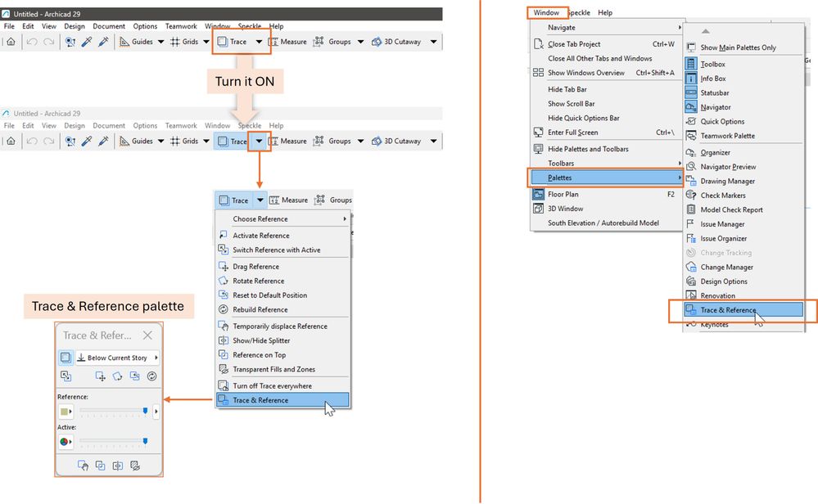Click the Home icon in the dark-titled top Archicad toolbar
Viewport: 818px width, 504px height.
pyautogui.click(x=11, y=42)
